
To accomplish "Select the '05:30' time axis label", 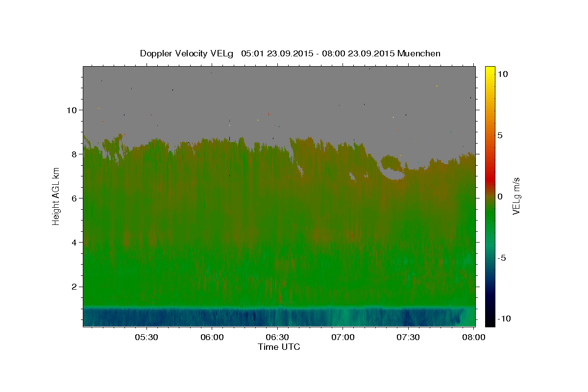I will 146,337.
